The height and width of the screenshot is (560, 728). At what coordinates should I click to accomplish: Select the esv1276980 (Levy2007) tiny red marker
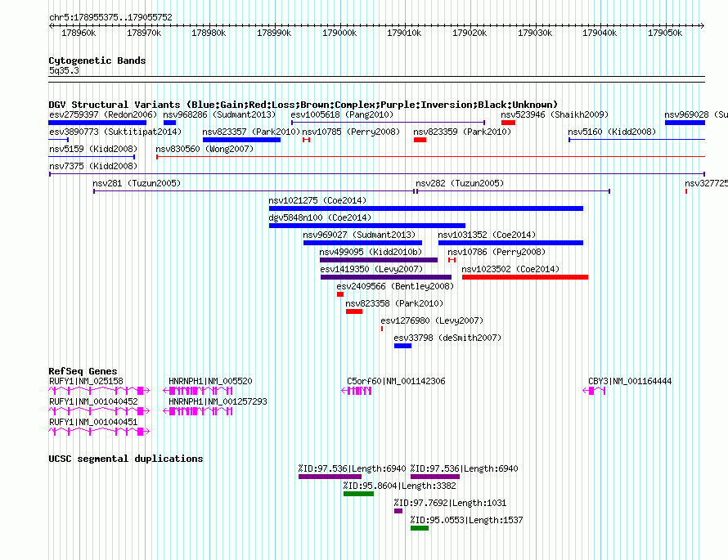(x=382, y=329)
